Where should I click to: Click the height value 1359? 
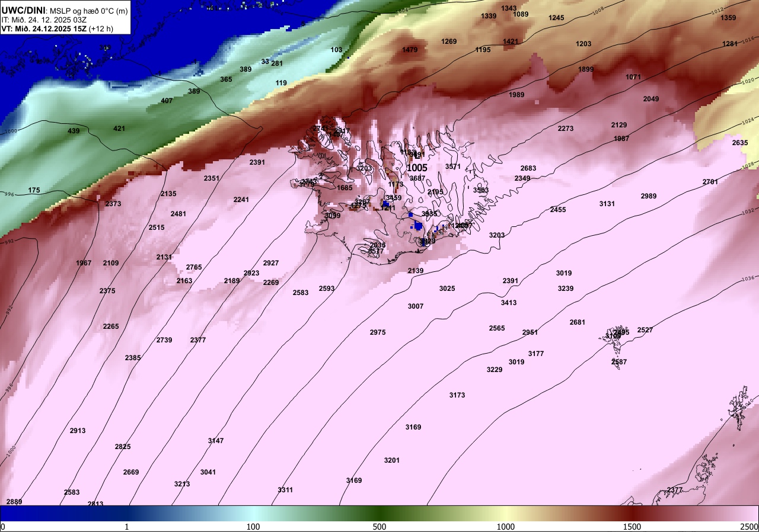[728, 18]
